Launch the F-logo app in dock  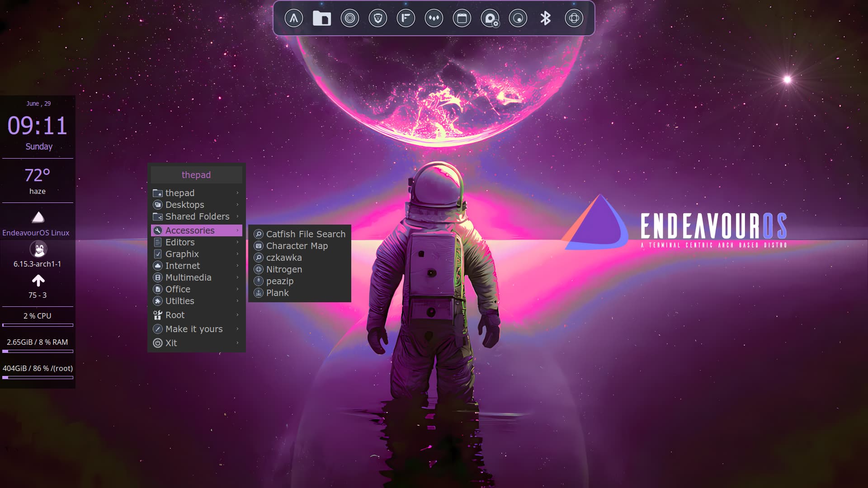click(x=406, y=19)
